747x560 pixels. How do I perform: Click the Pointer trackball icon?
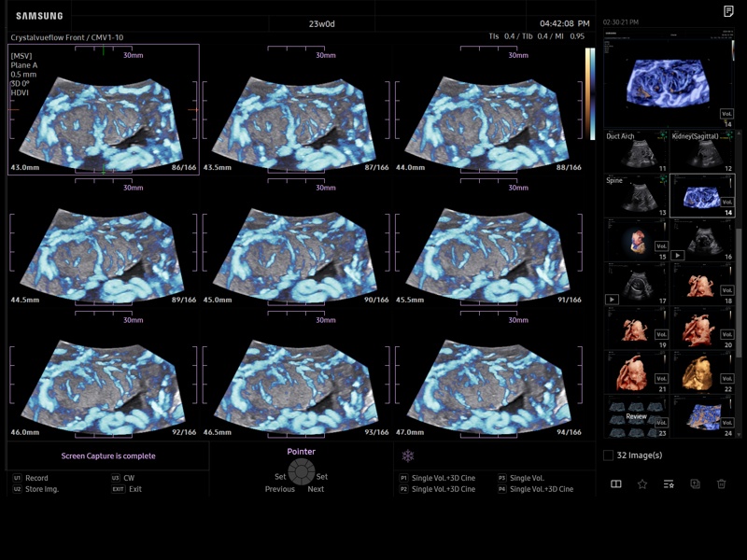(x=302, y=472)
